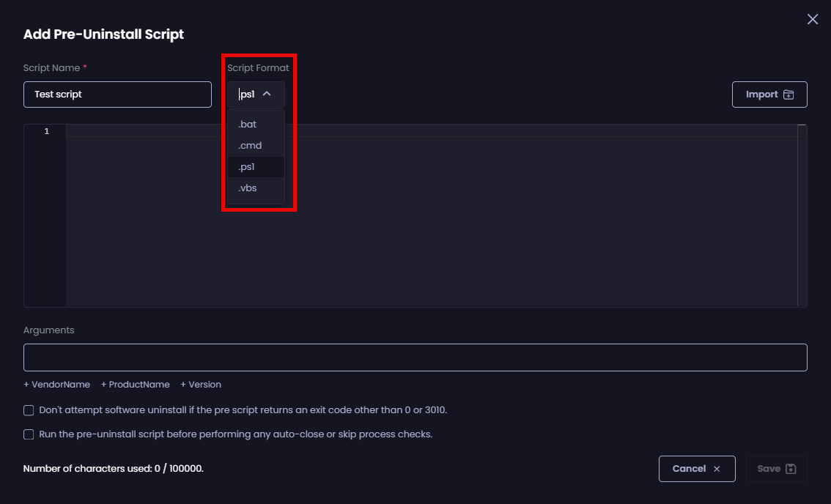Insert the VendorName argument token

pos(56,384)
